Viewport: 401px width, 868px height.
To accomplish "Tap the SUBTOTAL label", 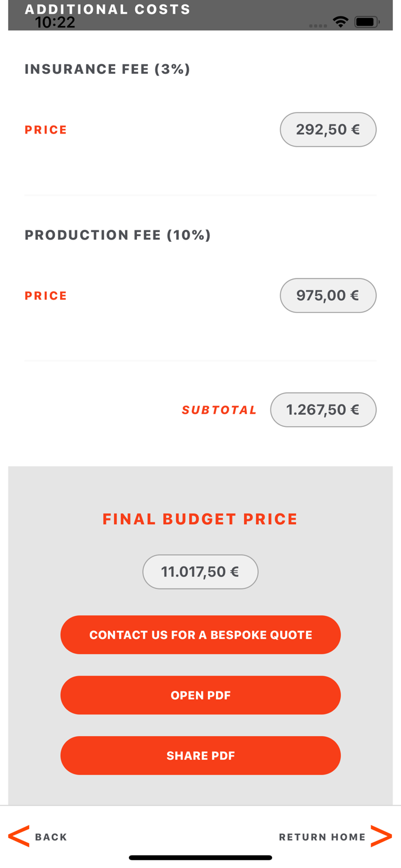I will 219,410.
